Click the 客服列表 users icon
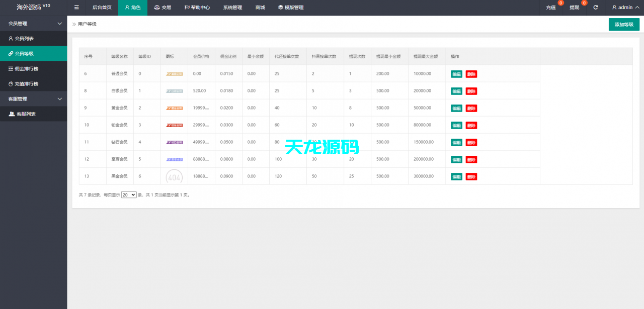 (x=12, y=114)
